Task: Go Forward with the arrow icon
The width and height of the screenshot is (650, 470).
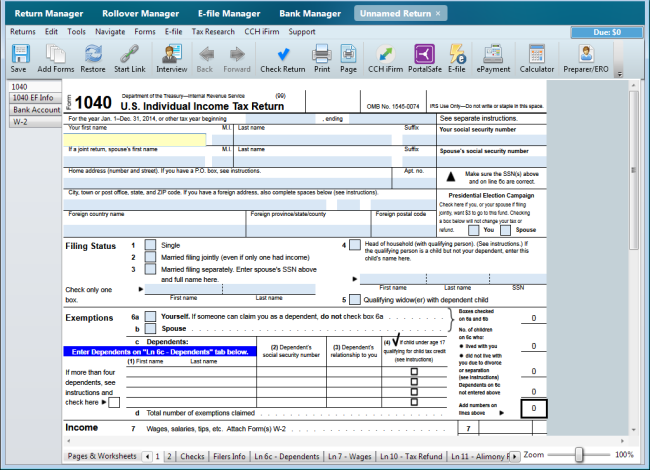Action: click(x=237, y=58)
